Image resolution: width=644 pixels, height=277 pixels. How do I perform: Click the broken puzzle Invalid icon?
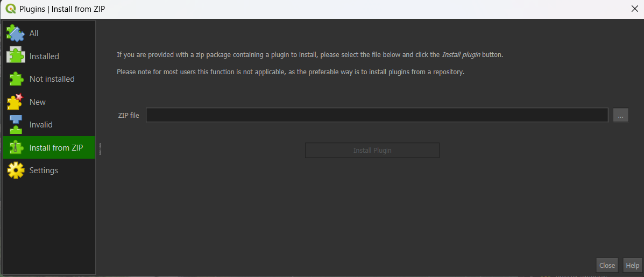tap(16, 124)
